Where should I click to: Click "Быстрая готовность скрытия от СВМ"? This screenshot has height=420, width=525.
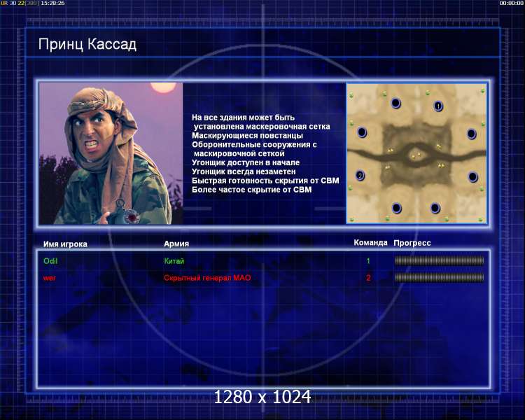pos(265,181)
